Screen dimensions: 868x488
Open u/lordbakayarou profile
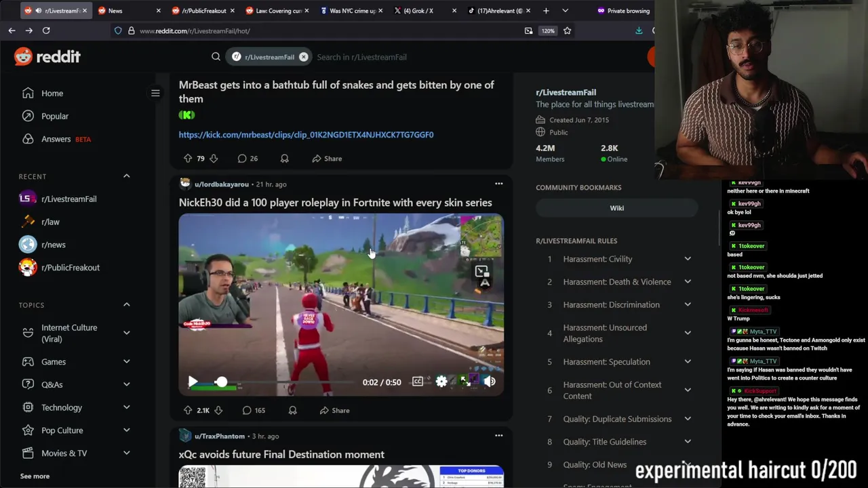pos(221,184)
